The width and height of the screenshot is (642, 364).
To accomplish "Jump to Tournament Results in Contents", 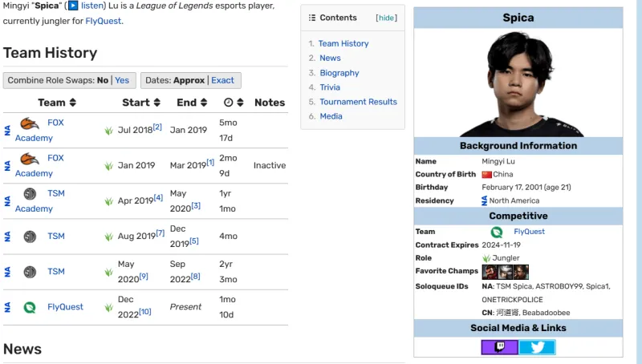I will coord(358,102).
